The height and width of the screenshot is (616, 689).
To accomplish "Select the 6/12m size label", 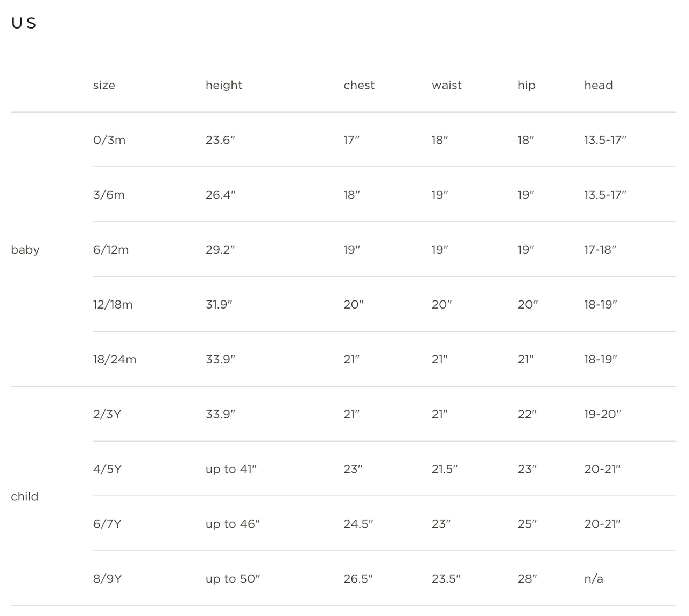I will [111, 250].
